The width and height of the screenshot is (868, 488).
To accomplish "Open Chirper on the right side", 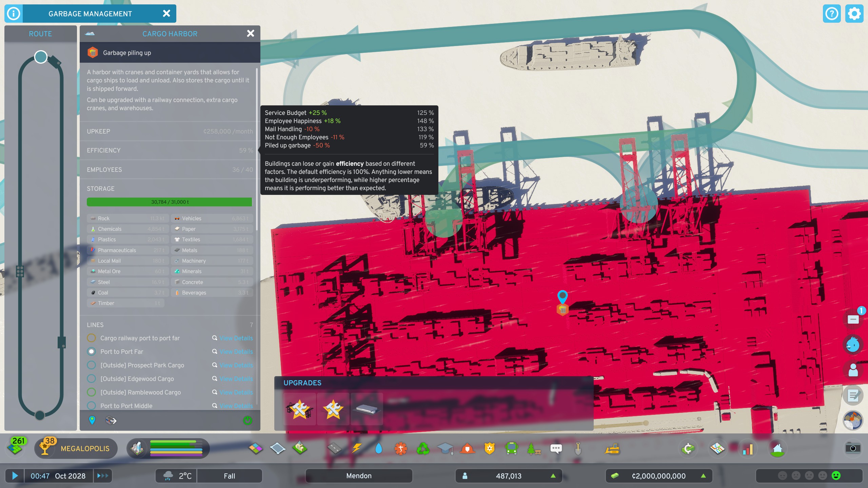I will pyautogui.click(x=853, y=344).
